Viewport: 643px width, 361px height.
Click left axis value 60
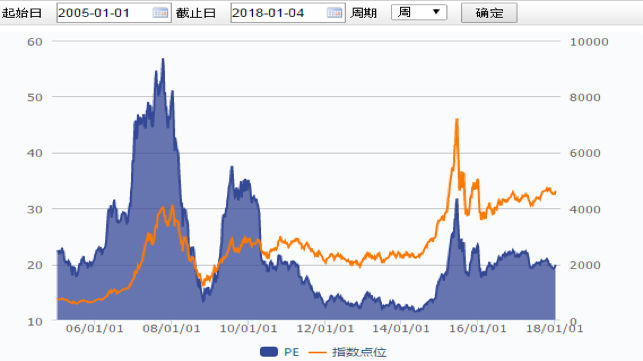[x=35, y=42]
